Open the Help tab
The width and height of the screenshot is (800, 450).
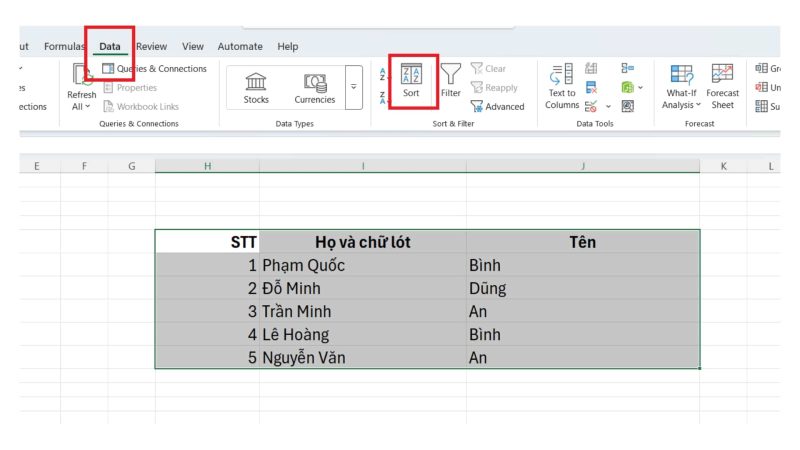point(288,46)
